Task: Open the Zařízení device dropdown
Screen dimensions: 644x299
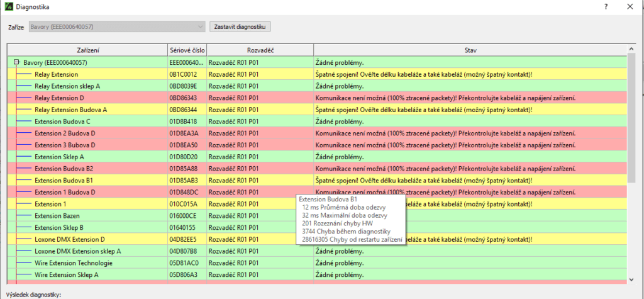Action: (x=116, y=27)
